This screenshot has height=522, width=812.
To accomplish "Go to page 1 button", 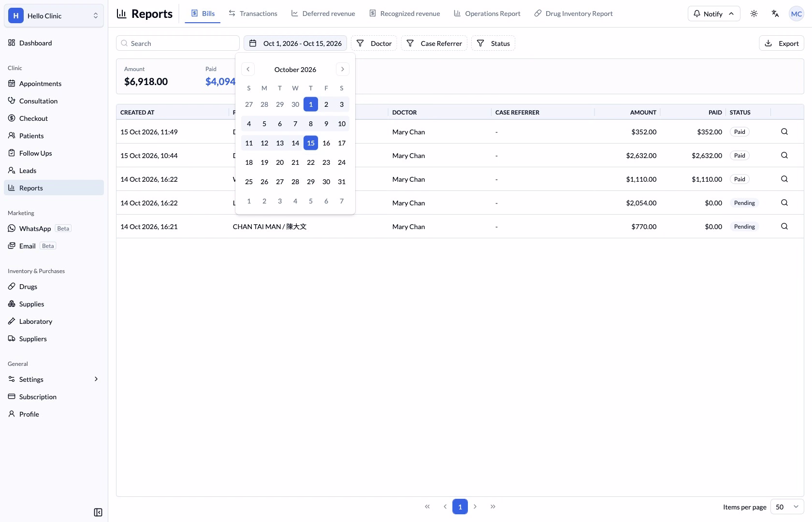I will point(460,507).
